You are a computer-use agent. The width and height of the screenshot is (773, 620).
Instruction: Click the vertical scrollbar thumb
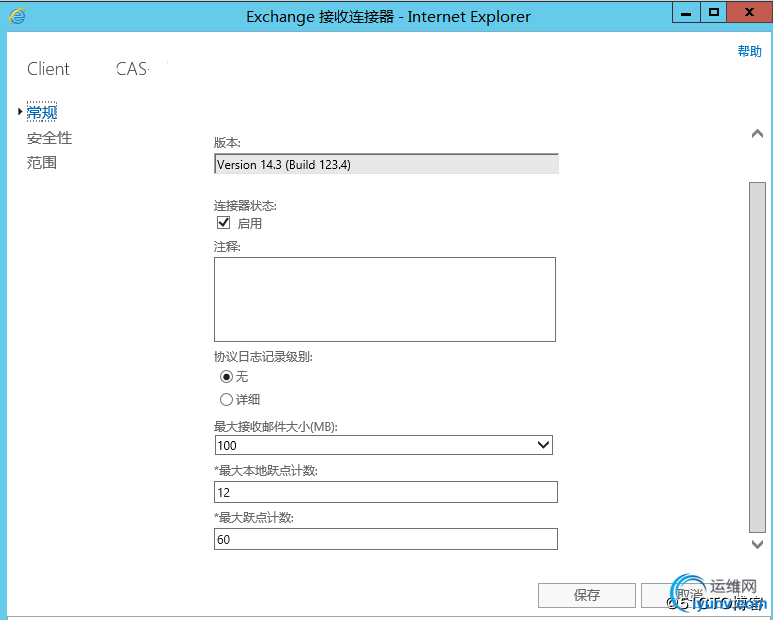click(x=757, y=357)
